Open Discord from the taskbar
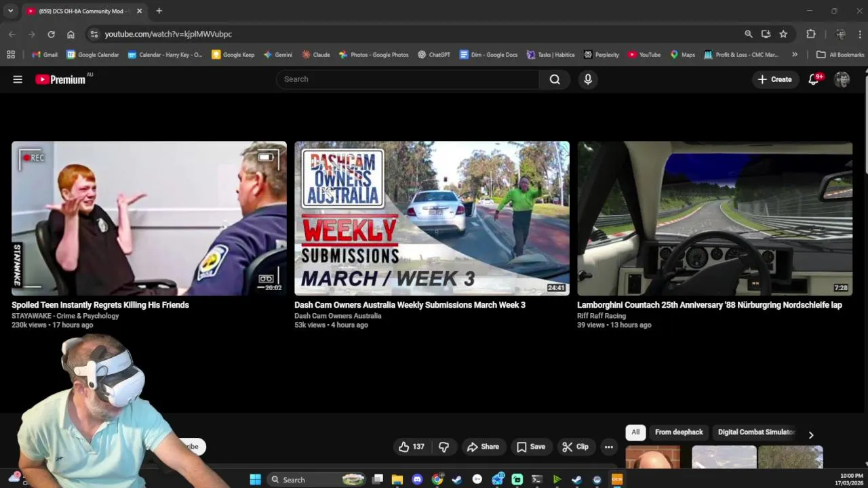Screen dimensions: 868x488 tap(417, 479)
